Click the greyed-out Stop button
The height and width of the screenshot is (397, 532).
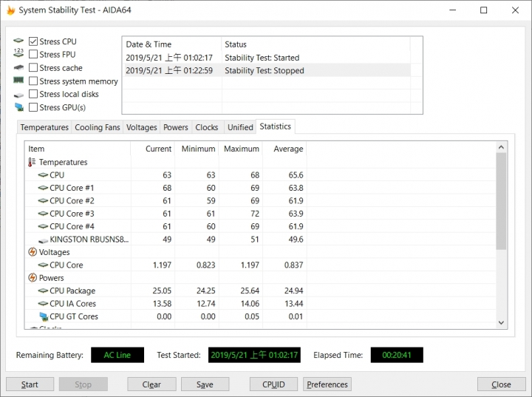coord(83,384)
